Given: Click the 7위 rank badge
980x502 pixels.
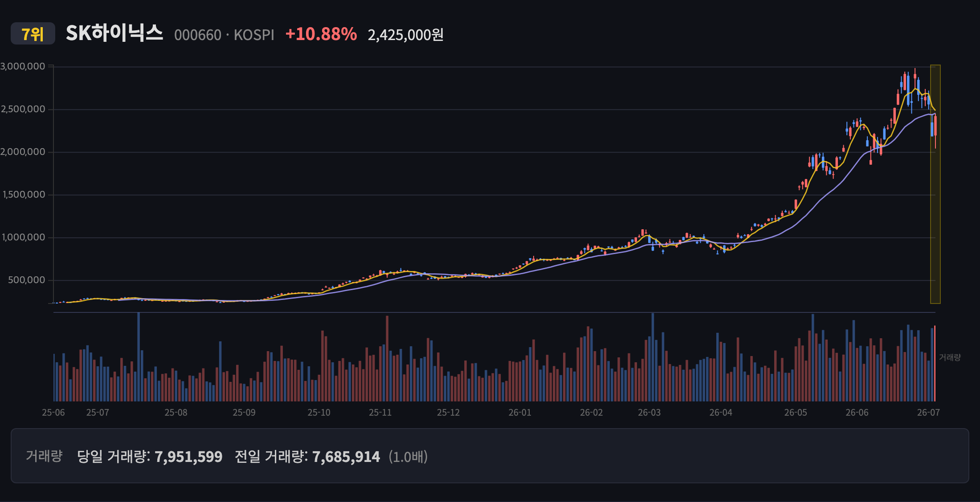Looking at the screenshot, I should [x=33, y=34].
